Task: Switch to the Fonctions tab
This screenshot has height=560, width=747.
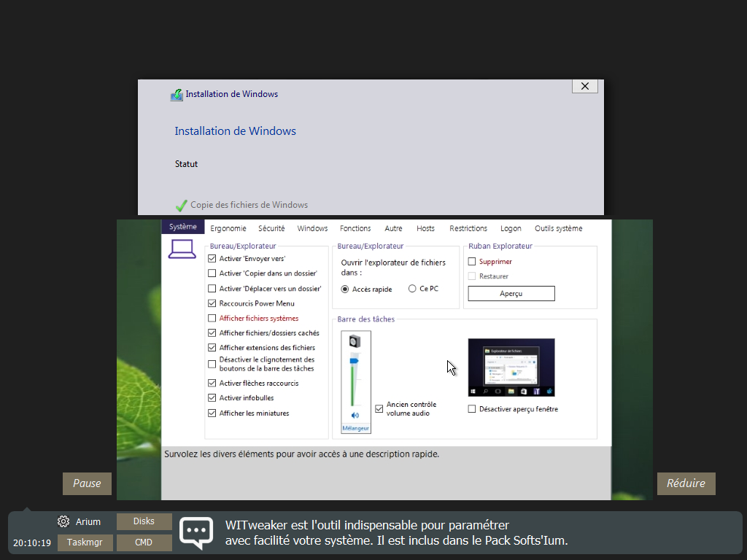Action: point(355,228)
